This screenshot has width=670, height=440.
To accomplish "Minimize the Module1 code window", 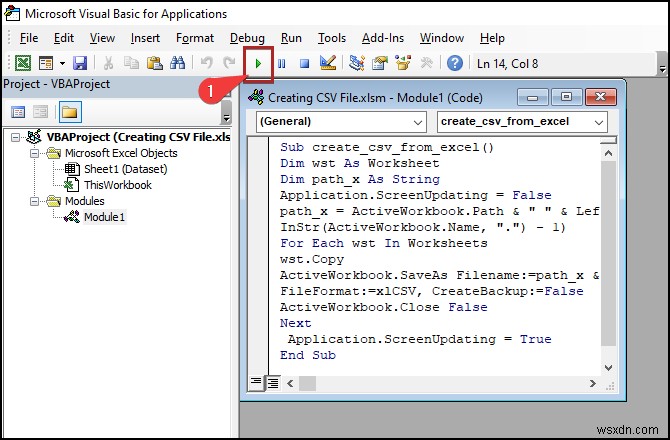I will click(x=532, y=97).
